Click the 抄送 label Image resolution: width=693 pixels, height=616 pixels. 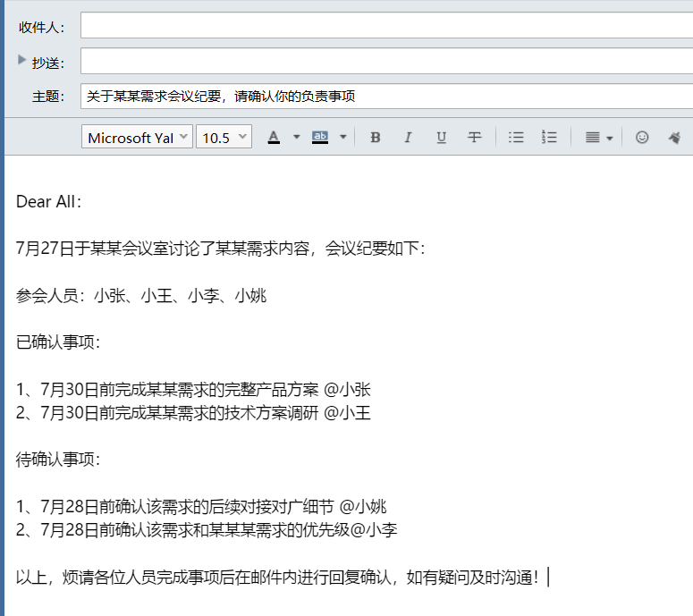click(48, 63)
